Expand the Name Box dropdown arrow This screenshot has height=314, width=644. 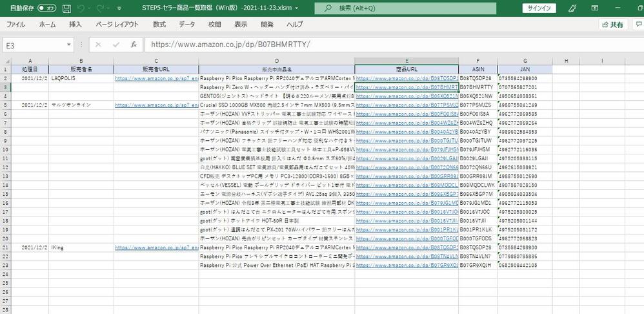(68, 45)
